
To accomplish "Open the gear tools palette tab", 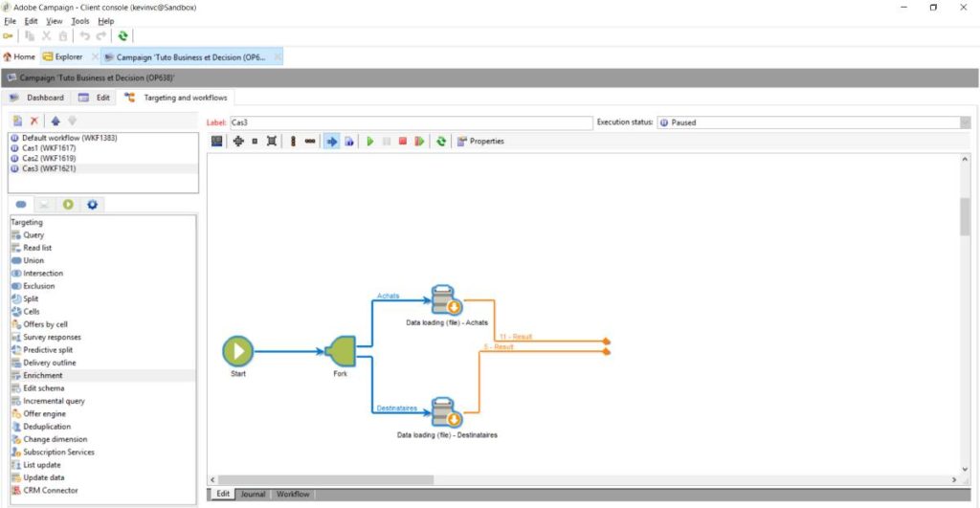I will (92, 205).
